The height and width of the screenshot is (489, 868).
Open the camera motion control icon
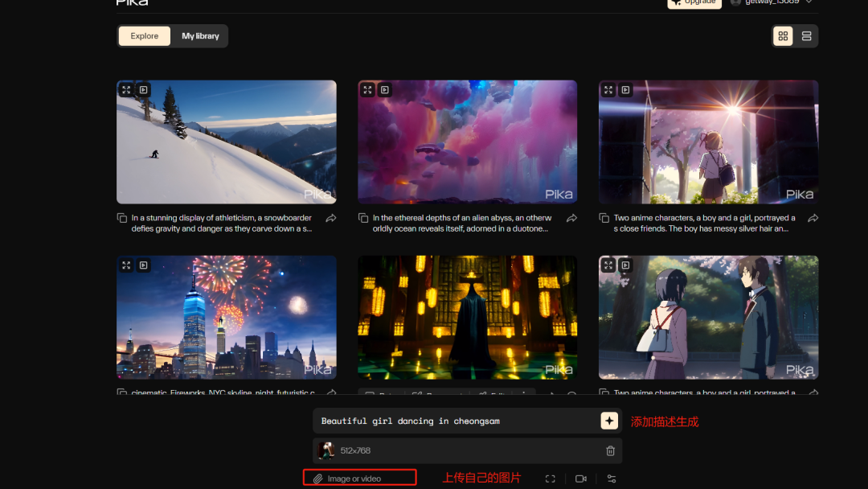[x=581, y=479]
